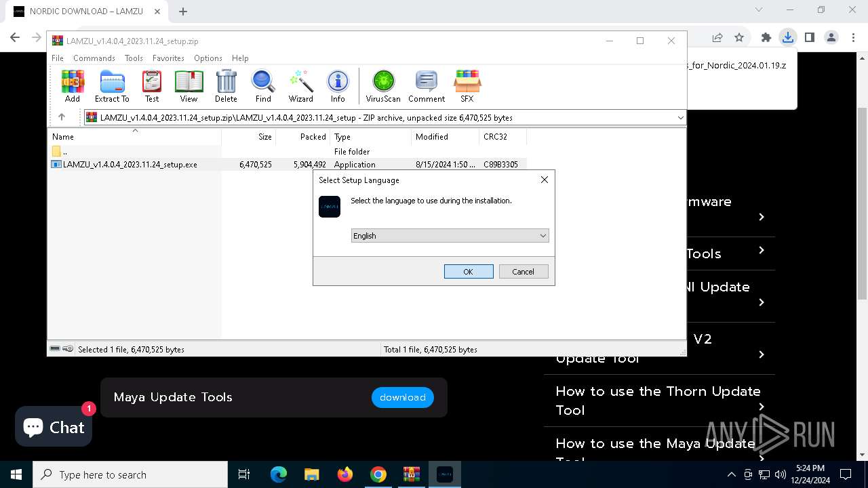Go up one folder level arrow
Viewport: 868px width, 488px height.
62,117
